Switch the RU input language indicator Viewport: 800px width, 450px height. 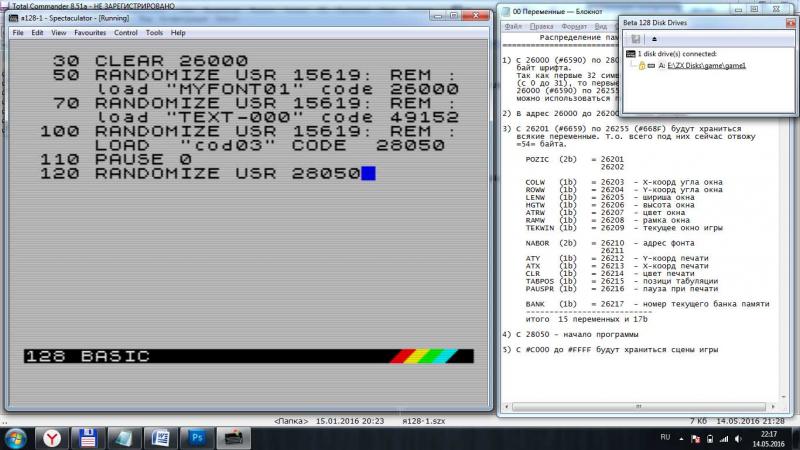pos(665,437)
